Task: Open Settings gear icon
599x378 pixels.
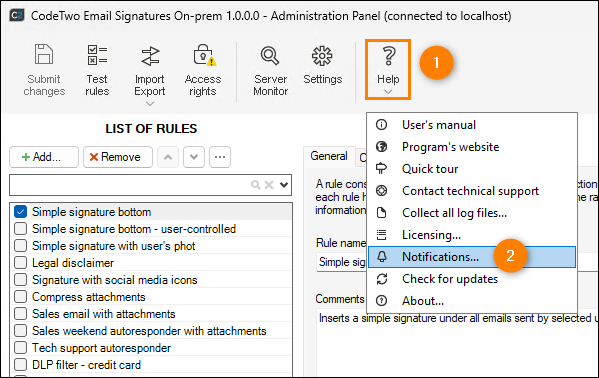Action: pos(322,56)
